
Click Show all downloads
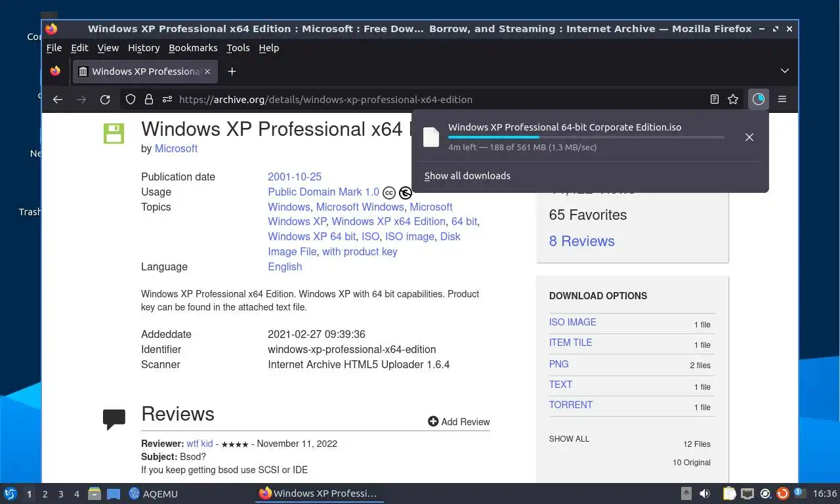(x=467, y=176)
